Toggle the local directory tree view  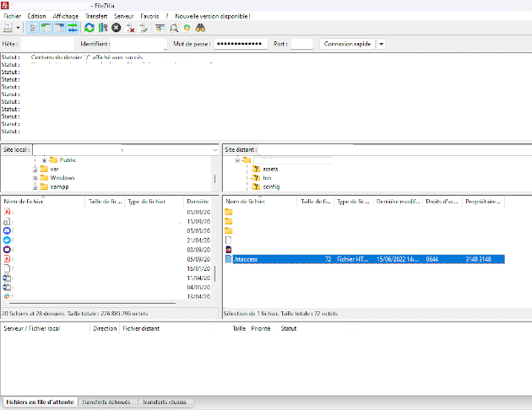tap(45, 28)
